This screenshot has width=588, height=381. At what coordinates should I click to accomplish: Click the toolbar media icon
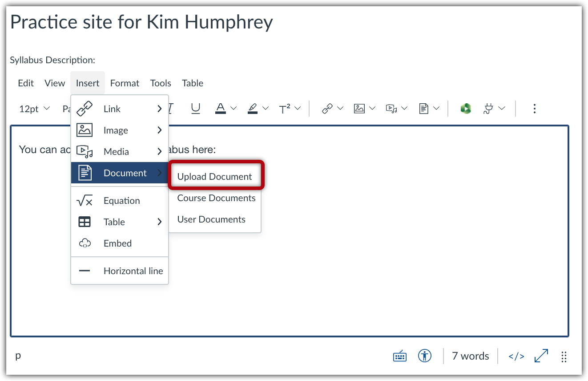click(391, 109)
